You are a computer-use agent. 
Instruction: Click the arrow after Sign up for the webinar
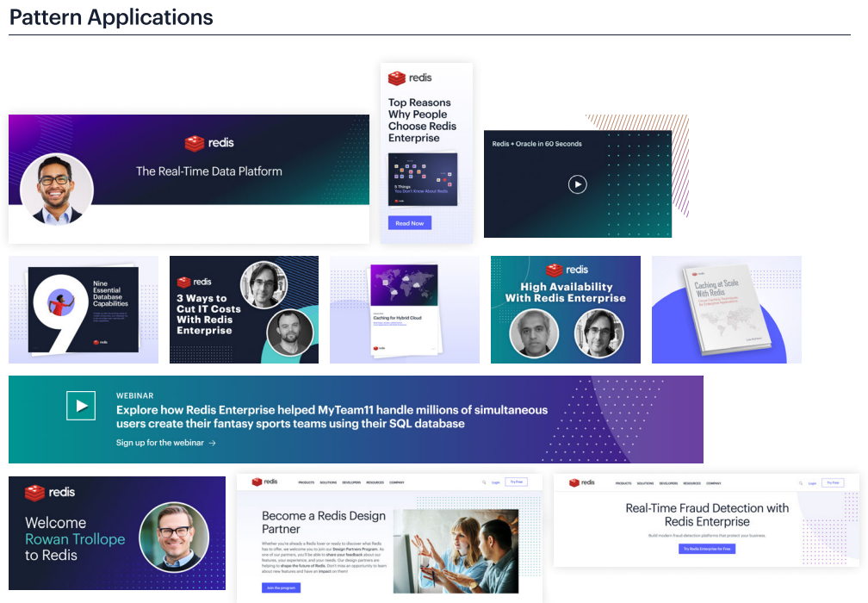(212, 443)
